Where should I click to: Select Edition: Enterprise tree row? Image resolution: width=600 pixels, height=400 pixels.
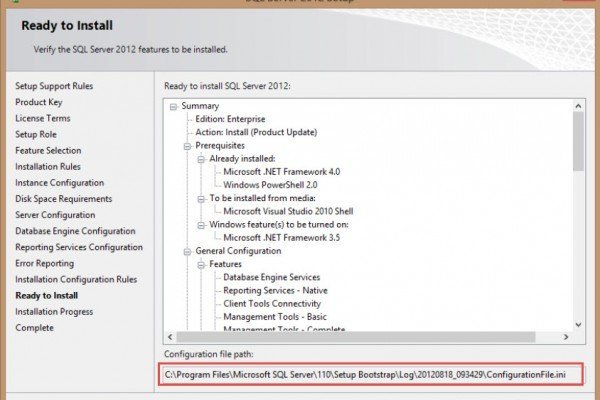point(230,119)
